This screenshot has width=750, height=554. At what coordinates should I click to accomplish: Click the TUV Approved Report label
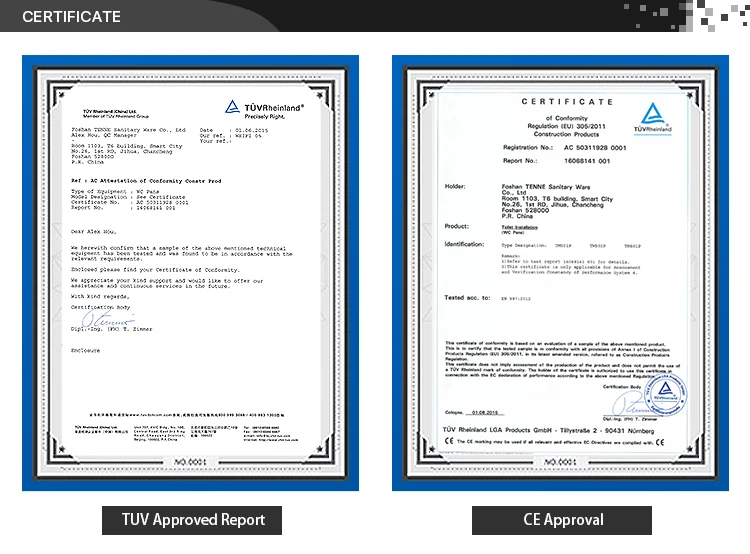(x=192, y=520)
